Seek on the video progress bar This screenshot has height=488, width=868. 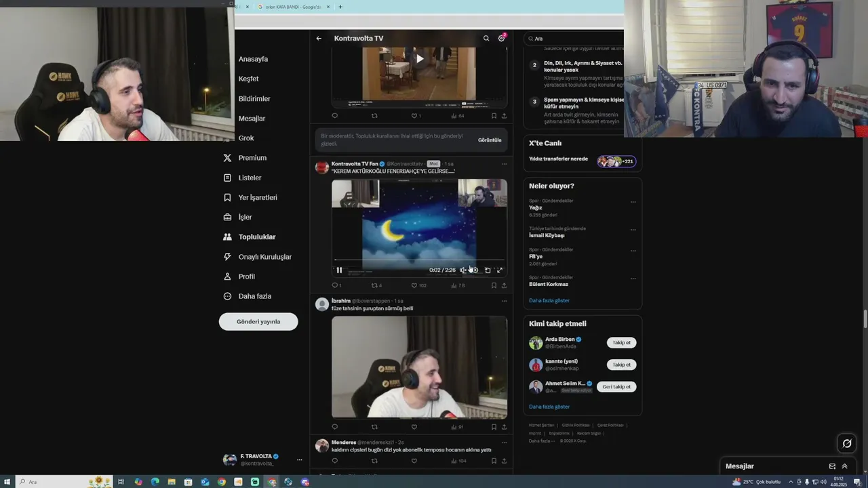[x=419, y=260]
